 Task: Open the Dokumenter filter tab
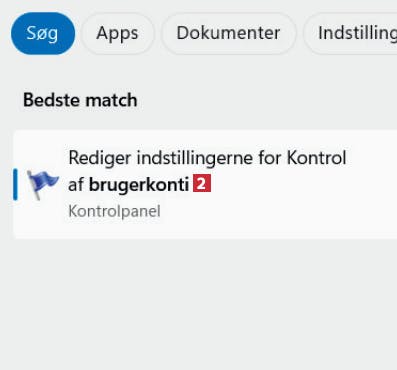pos(229,33)
